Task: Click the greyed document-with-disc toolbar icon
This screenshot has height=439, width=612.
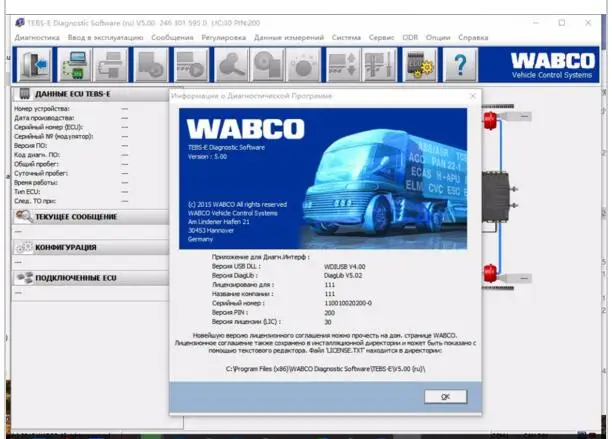Action: (x=151, y=65)
